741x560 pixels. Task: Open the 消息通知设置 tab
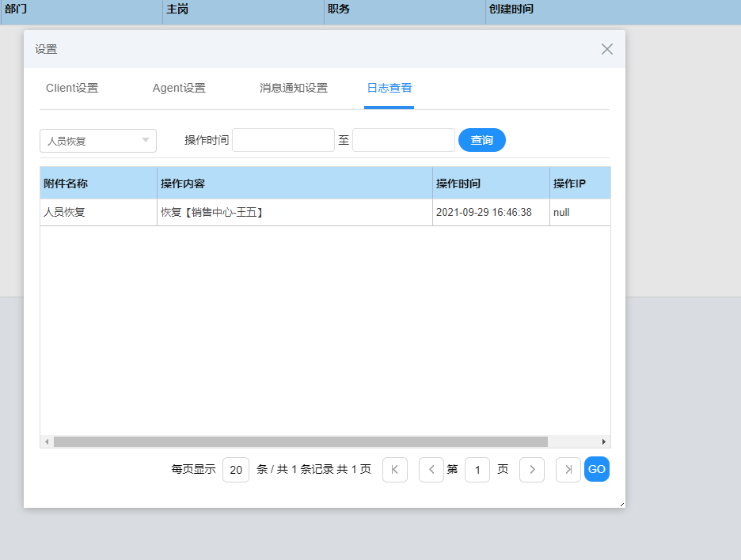(294, 89)
